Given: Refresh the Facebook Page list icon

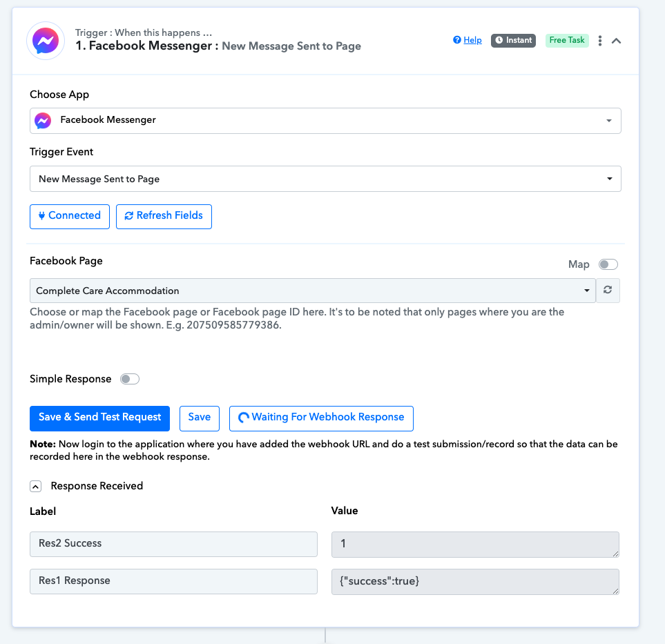Looking at the screenshot, I should click(608, 291).
